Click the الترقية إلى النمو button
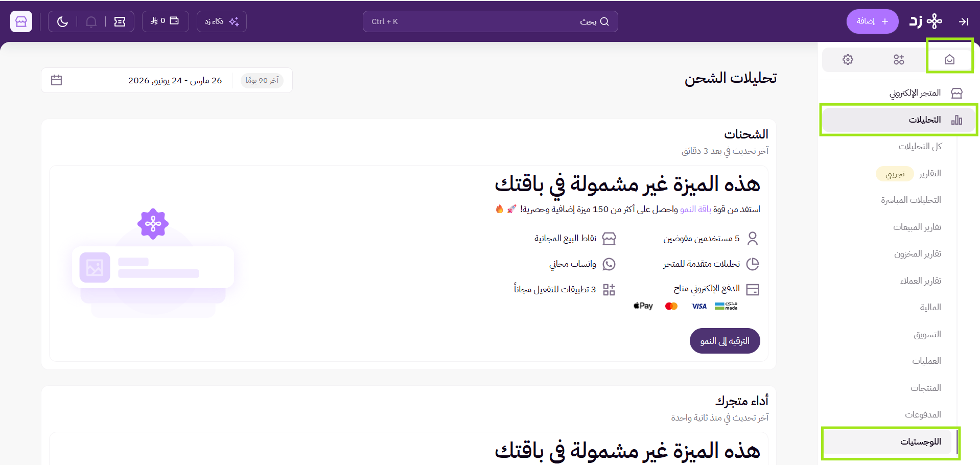The image size is (980, 465). pyautogui.click(x=725, y=341)
